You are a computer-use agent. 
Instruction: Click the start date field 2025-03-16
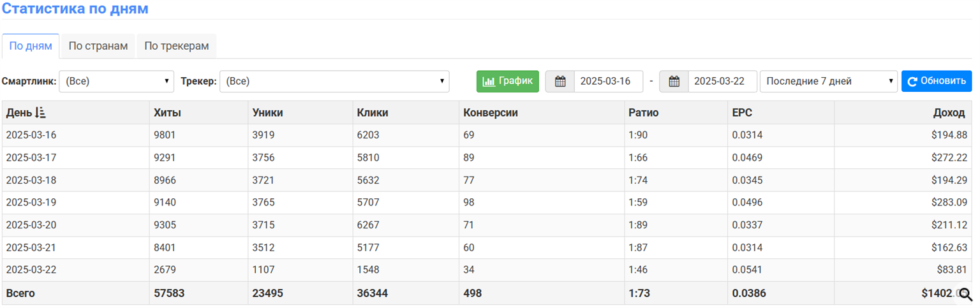pos(608,82)
